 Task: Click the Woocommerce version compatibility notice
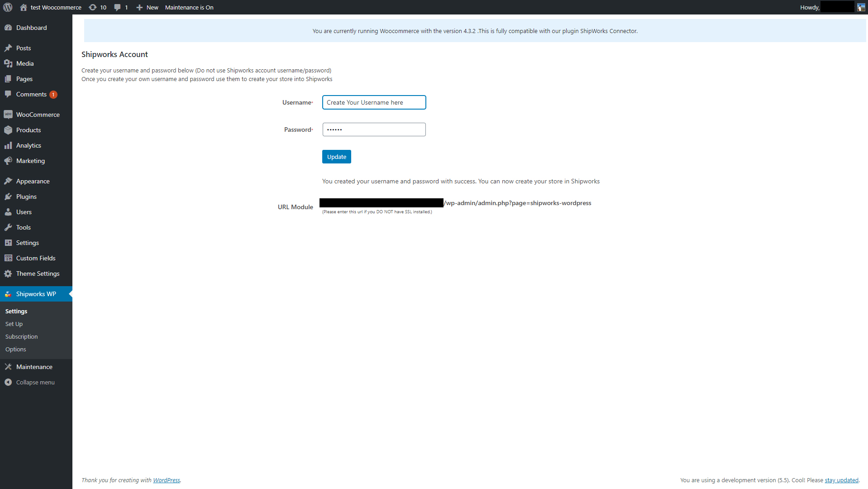tap(475, 31)
